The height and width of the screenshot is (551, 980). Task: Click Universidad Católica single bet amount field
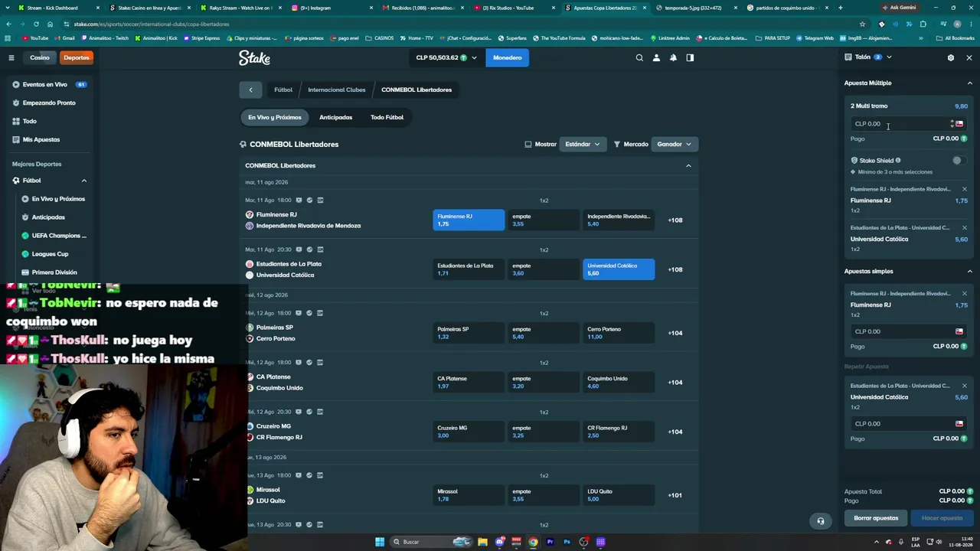pyautogui.click(x=908, y=424)
